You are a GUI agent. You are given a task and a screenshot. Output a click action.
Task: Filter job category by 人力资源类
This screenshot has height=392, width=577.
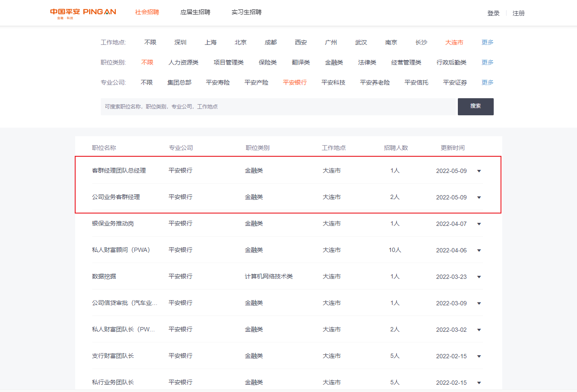[x=184, y=62]
